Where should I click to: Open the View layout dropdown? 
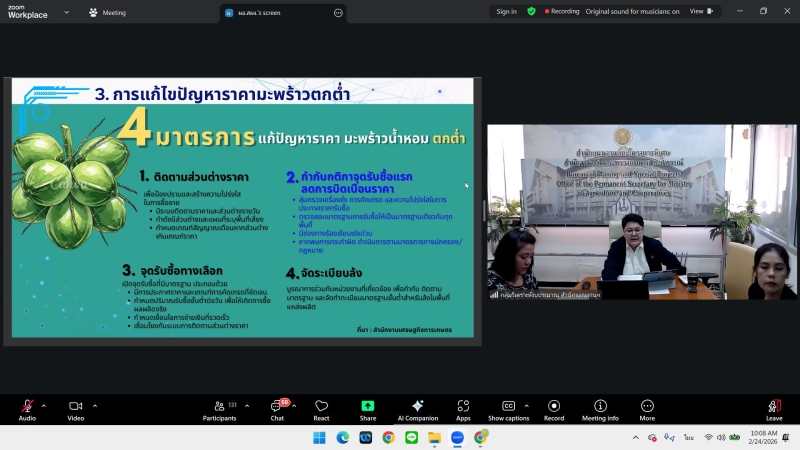tap(700, 12)
